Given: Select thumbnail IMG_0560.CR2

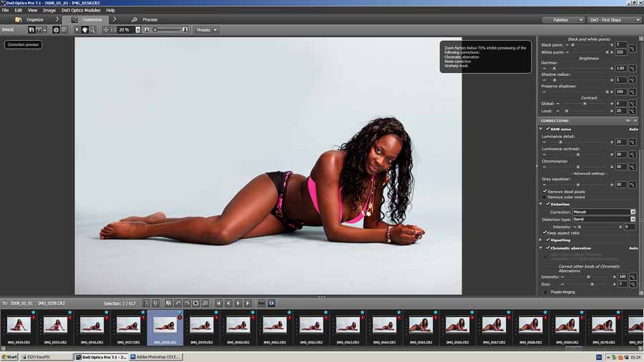Looking at the screenshot, I should (x=238, y=326).
